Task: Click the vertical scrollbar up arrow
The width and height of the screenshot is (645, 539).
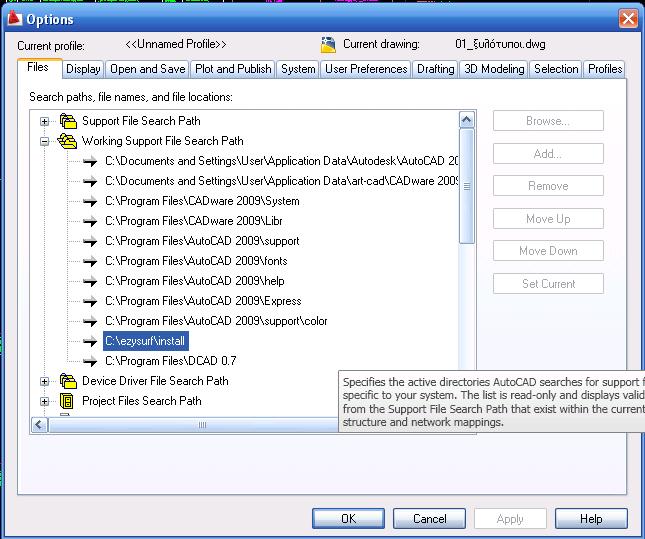Action: [466, 120]
